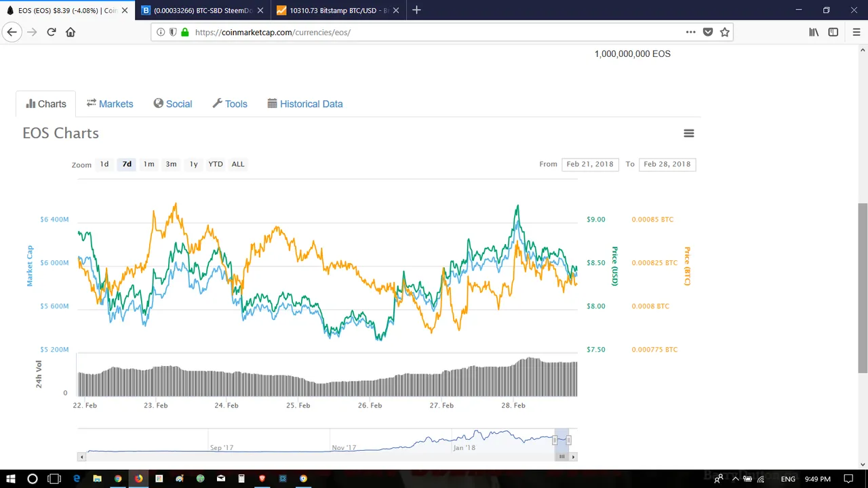The height and width of the screenshot is (488, 868).
Task: Zoom chart to 7d range
Action: click(x=127, y=164)
